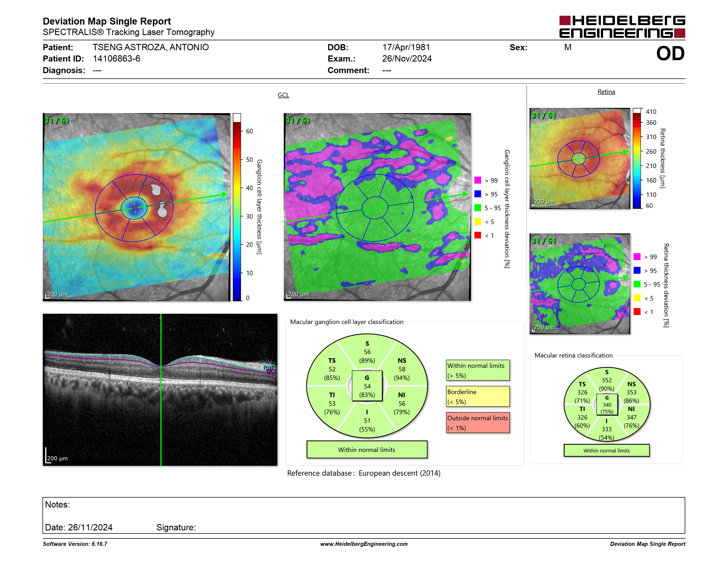Screen dimensions: 728x563
Task: Click the red Outside normal limits (< 1%) box
Action: pos(478,423)
